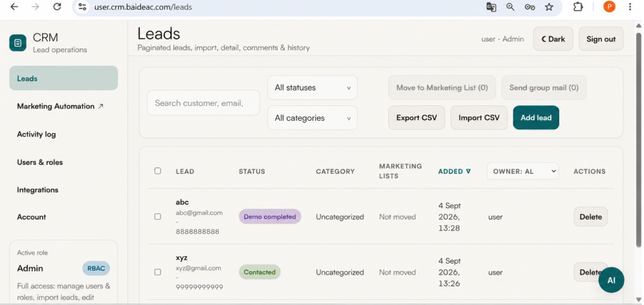Click the browser forward arrow
Screen dimensions: 644x305
[36, 7]
